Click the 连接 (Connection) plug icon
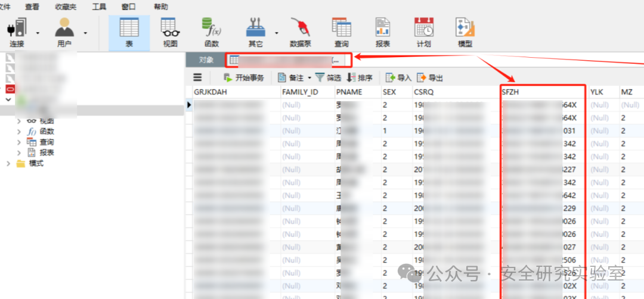 17,27
